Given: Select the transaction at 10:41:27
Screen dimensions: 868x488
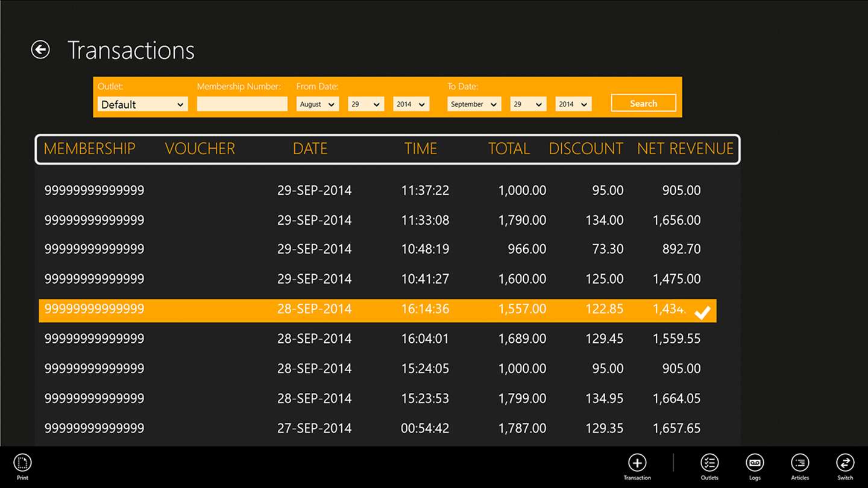Looking at the screenshot, I should [x=378, y=280].
